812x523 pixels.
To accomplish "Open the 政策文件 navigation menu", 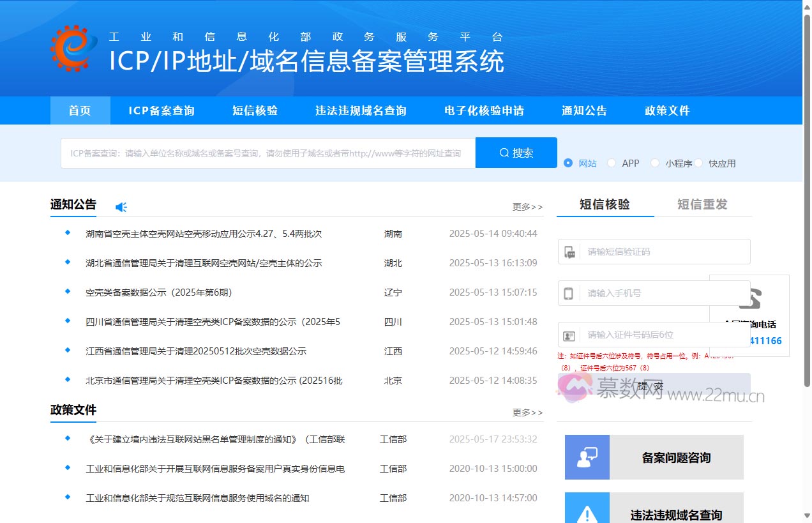I will tap(666, 110).
